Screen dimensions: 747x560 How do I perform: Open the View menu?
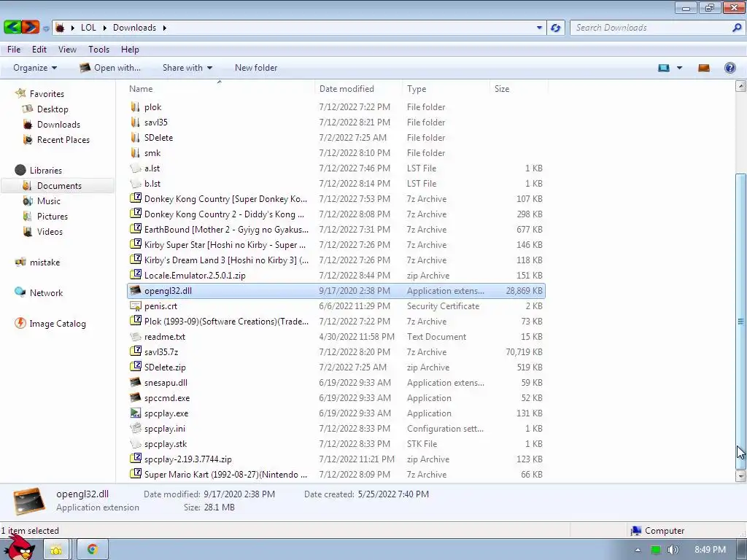click(x=67, y=50)
